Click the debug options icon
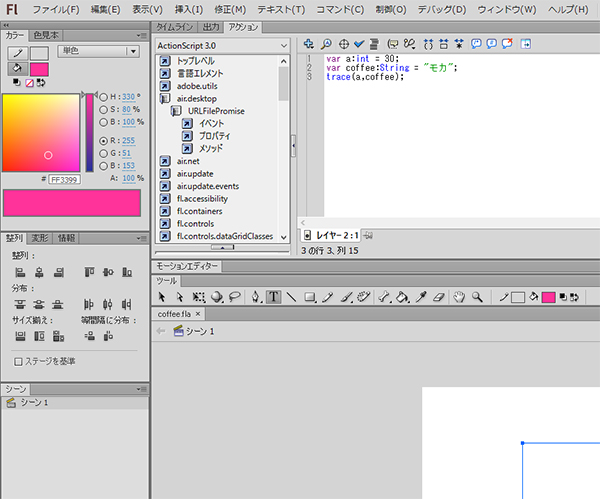 click(x=409, y=44)
